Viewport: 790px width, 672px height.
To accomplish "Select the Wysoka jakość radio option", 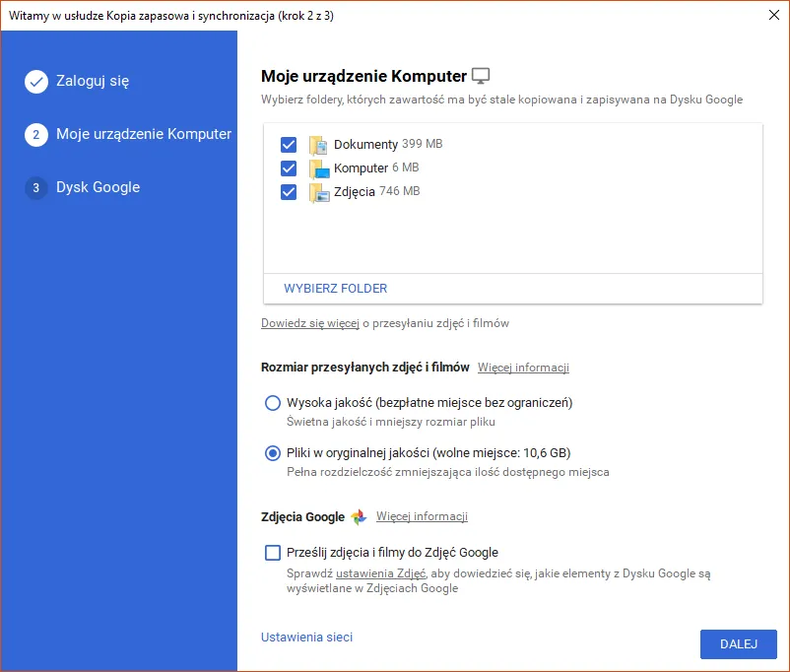I will [x=273, y=403].
